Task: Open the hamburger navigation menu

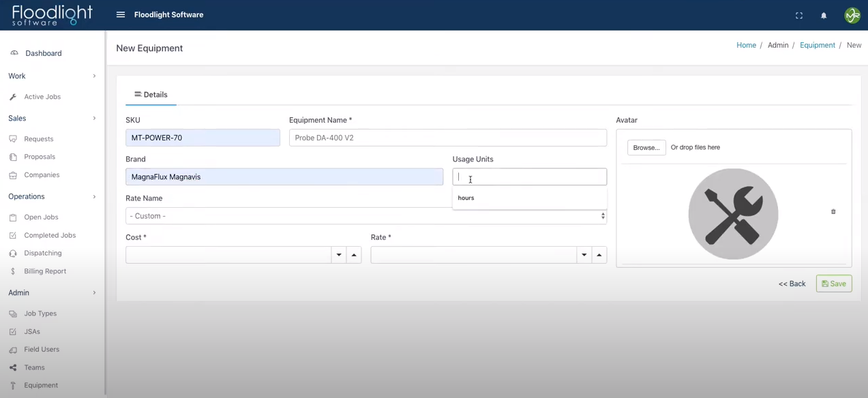Action: coord(121,14)
